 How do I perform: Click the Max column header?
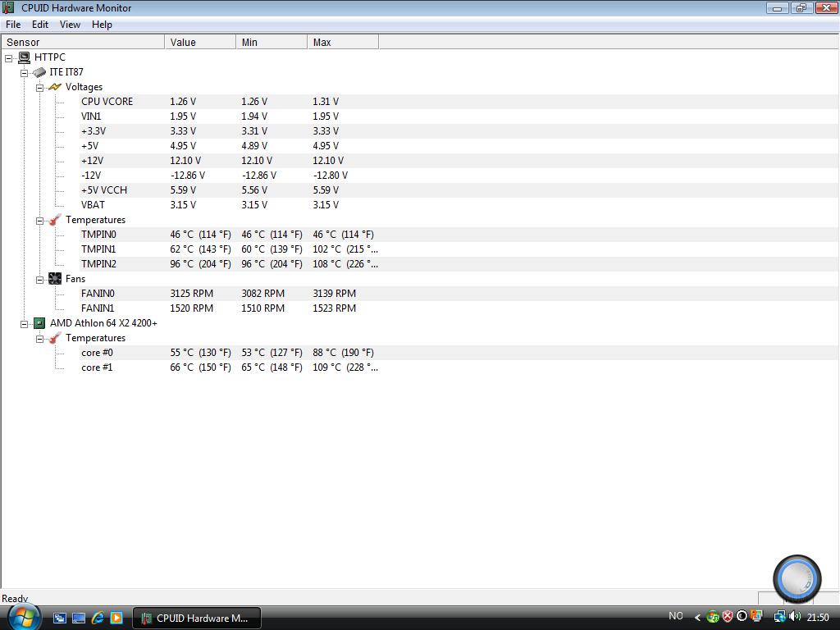coord(342,42)
